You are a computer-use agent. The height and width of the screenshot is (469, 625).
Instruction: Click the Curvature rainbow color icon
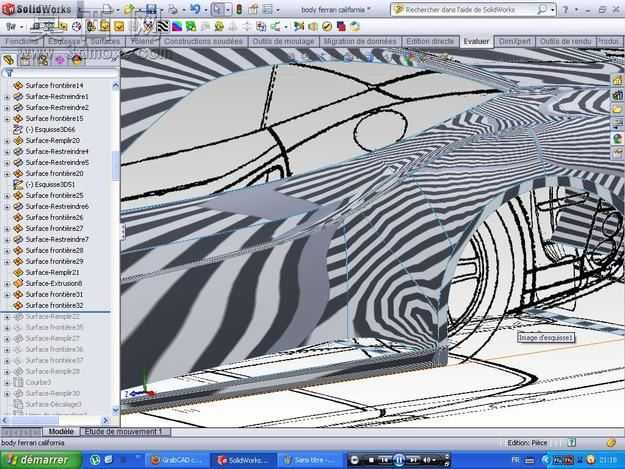pyautogui.click(x=177, y=27)
